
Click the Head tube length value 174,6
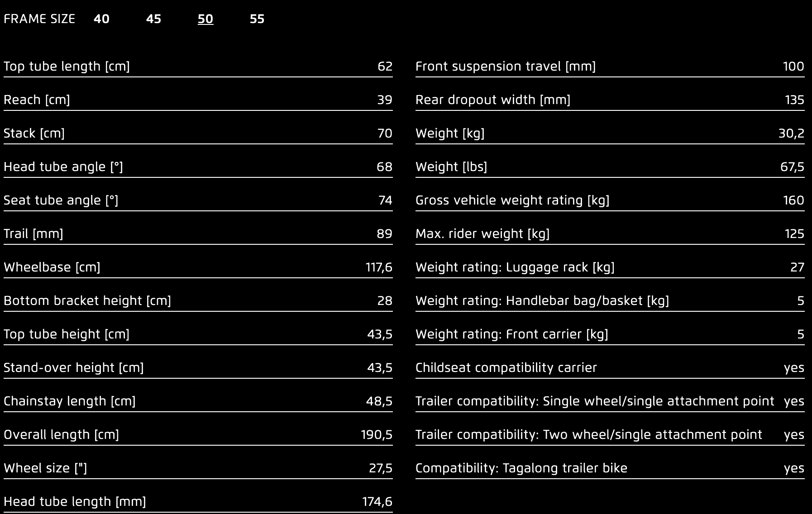[x=377, y=502]
